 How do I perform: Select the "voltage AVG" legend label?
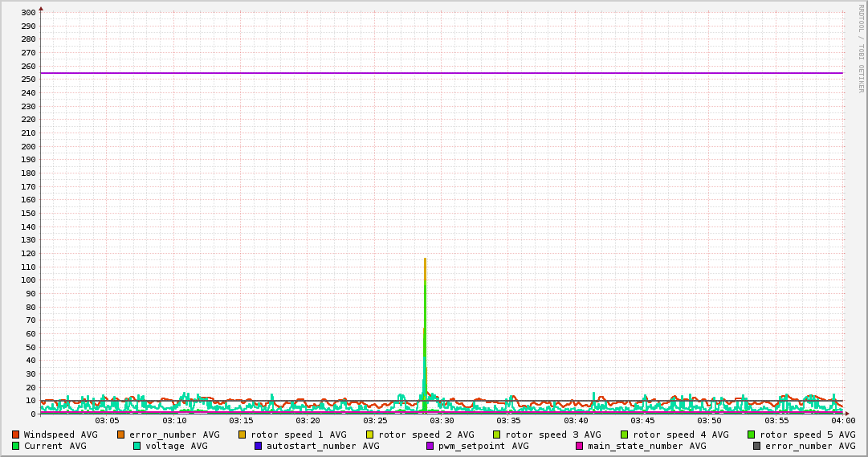pyautogui.click(x=177, y=446)
